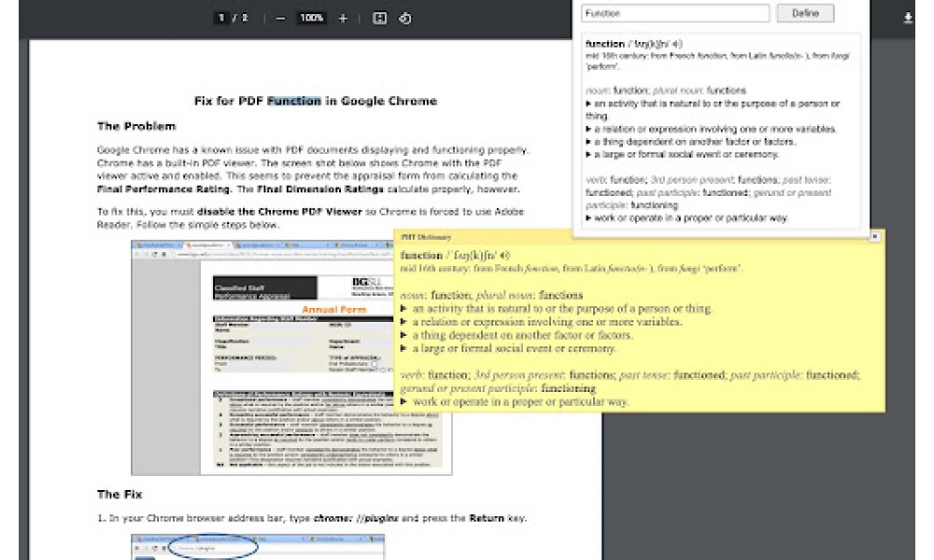Click the current page number field
Viewport: 934px width, 560px height.
click(221, 18)
